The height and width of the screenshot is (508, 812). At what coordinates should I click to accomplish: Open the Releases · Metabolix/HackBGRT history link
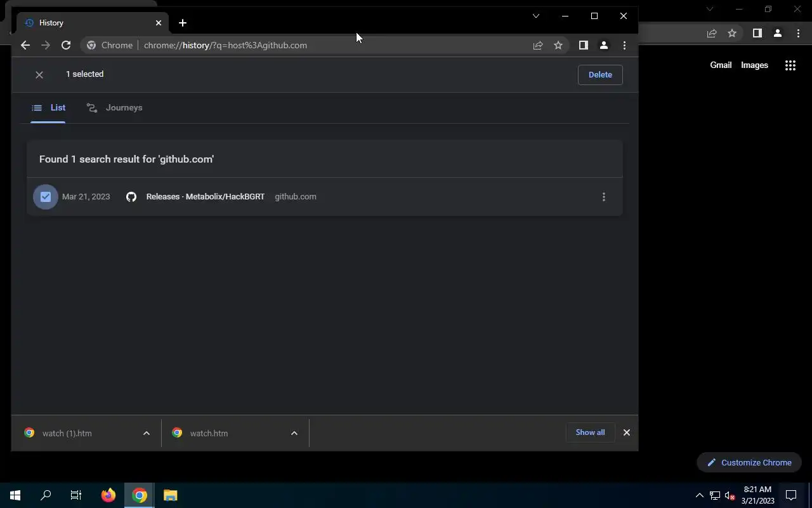click(x=206, y=197)
